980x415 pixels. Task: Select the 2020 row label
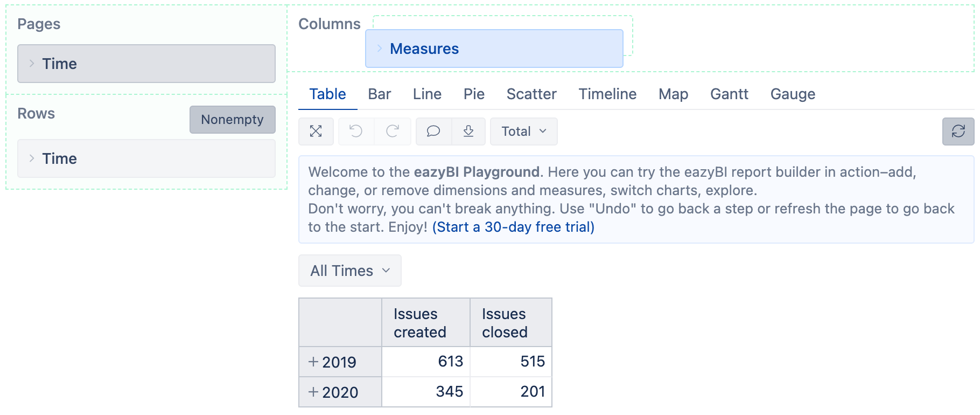(x=340, y=392)
